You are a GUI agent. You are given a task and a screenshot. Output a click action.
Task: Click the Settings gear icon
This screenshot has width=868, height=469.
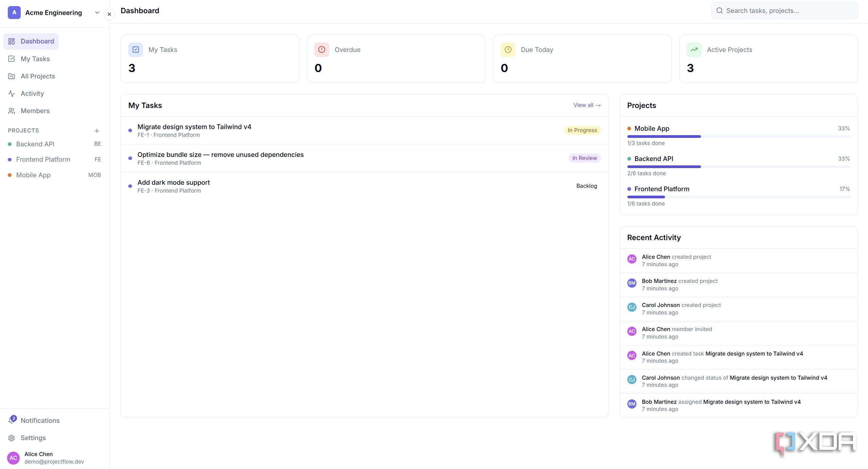coord(12,438)
